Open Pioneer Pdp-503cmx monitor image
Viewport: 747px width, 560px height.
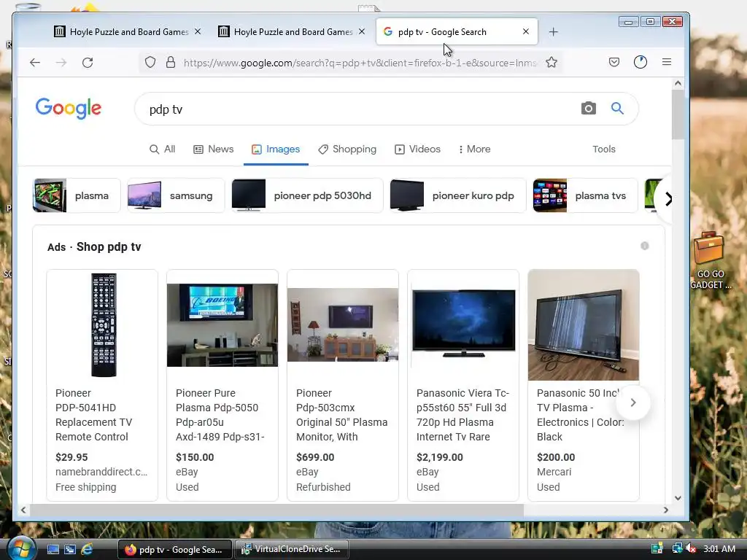[343, 324]
